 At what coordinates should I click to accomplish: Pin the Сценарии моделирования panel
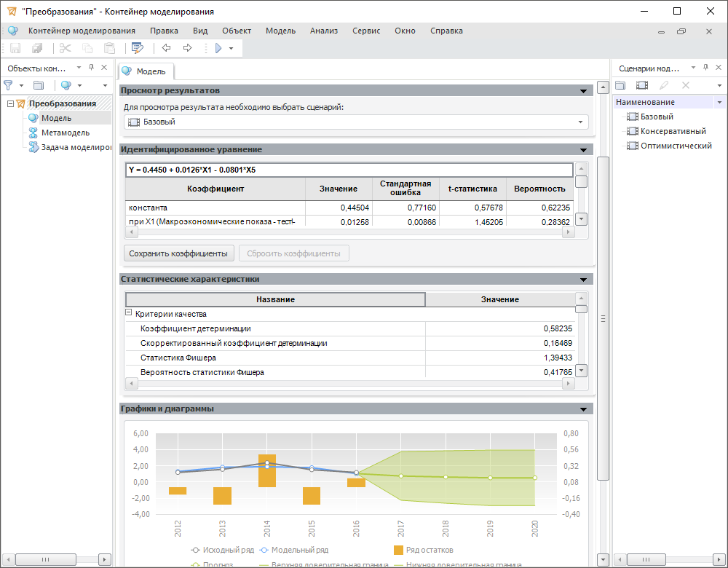coord(706,67)
